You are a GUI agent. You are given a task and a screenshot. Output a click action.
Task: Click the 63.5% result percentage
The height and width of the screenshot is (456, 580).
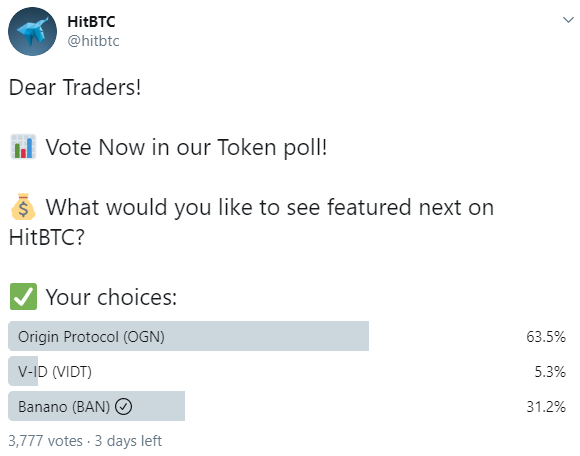coord(546,337)
